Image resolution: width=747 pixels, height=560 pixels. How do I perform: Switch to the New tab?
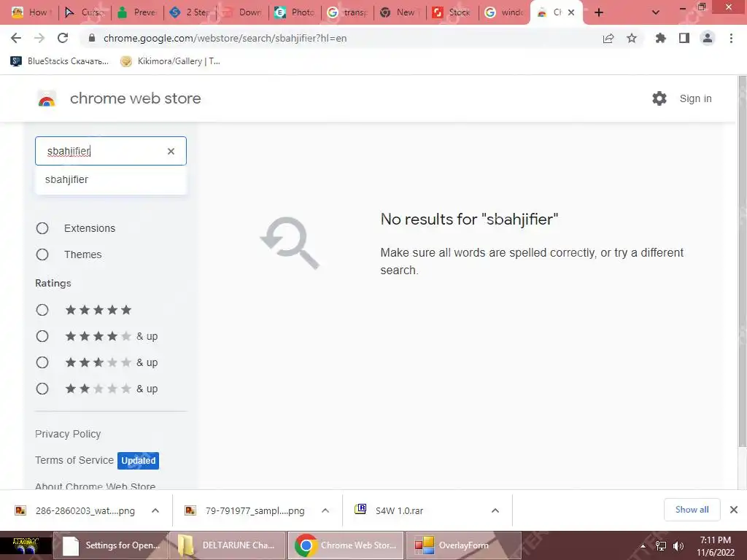click(400, 12)
